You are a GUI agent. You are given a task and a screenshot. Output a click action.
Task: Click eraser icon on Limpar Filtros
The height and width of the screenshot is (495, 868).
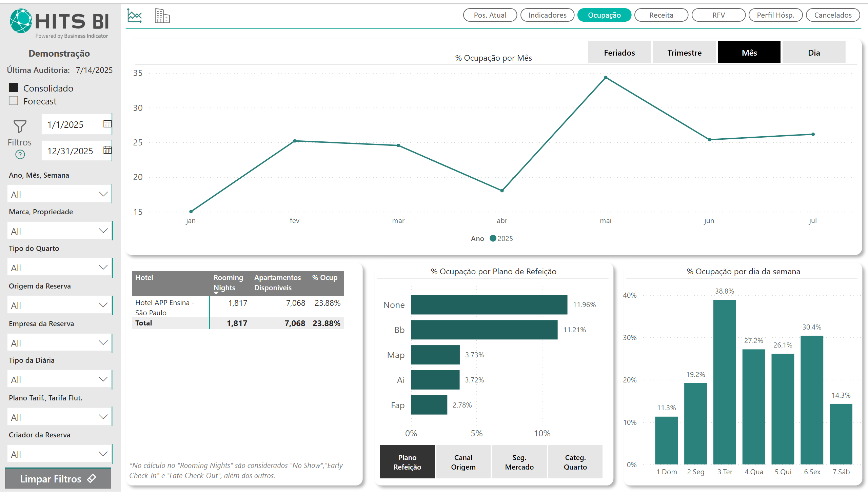92,479
